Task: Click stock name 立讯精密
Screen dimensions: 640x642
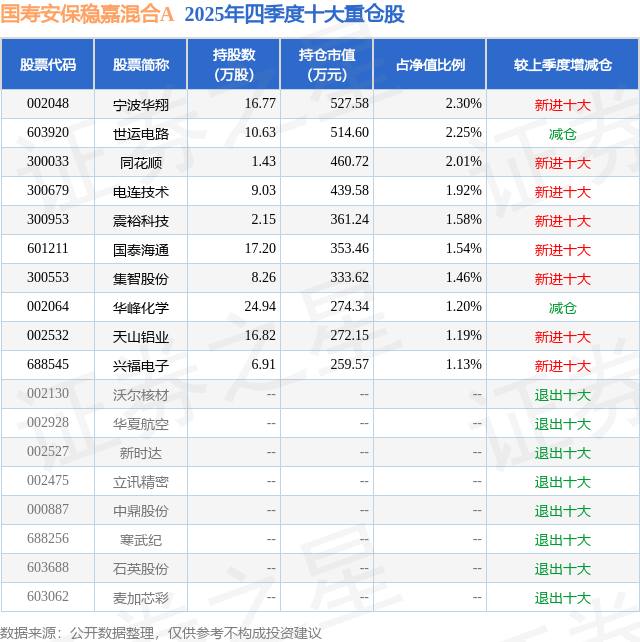Action: [140, 483]
